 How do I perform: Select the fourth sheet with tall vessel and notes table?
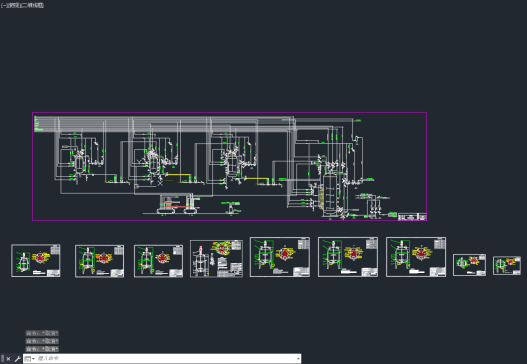[x=216, y=258]
